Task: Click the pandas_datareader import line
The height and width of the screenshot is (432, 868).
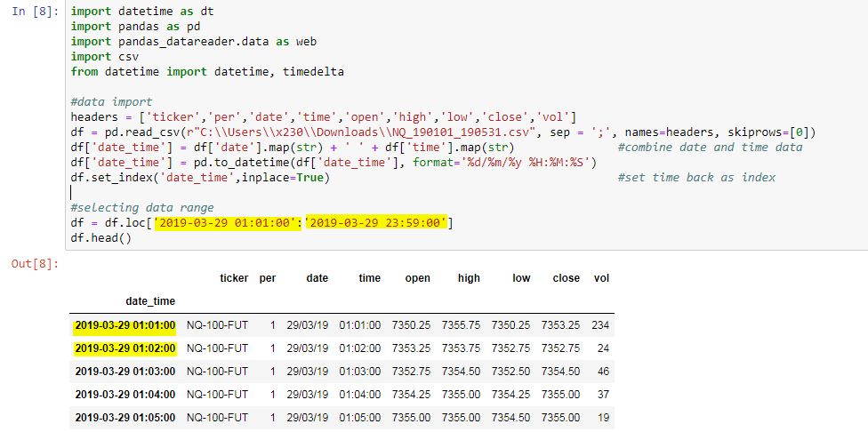Action: pos(193,42)
